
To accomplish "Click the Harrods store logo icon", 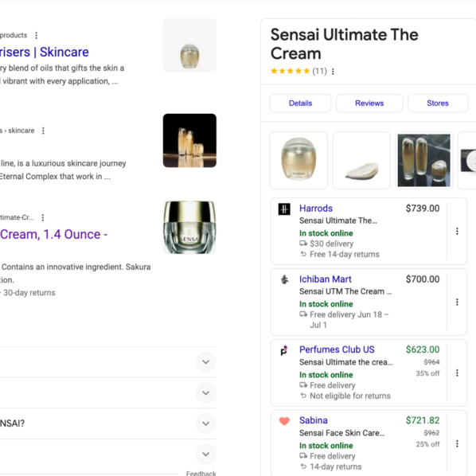I will [x=284, y=209].
